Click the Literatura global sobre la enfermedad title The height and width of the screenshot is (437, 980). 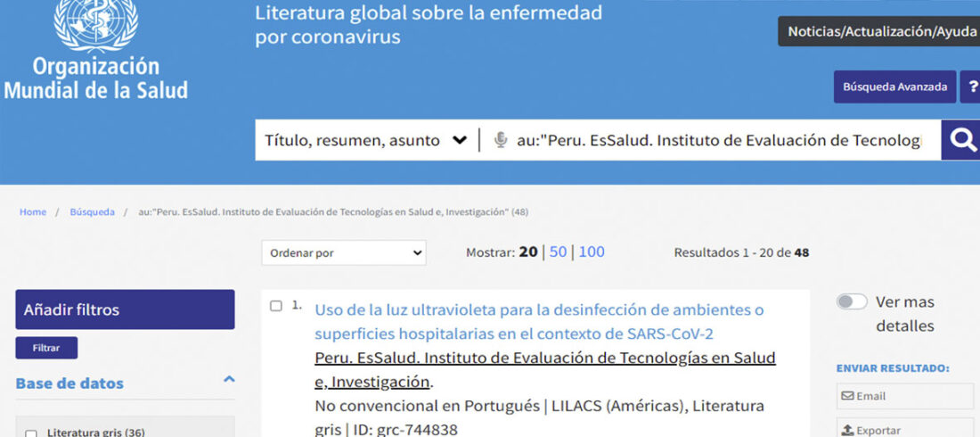429,24
